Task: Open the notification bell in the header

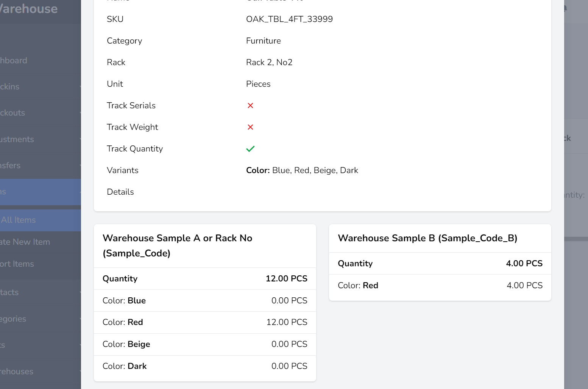Action: pos(566,8)
